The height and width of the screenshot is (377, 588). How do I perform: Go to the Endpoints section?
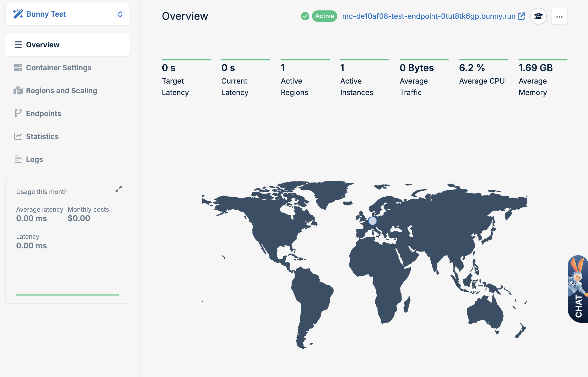(43, 114)
